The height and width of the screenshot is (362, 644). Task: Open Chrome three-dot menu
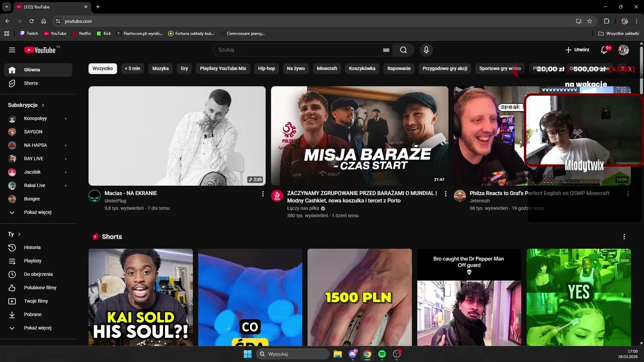point(636,21)
